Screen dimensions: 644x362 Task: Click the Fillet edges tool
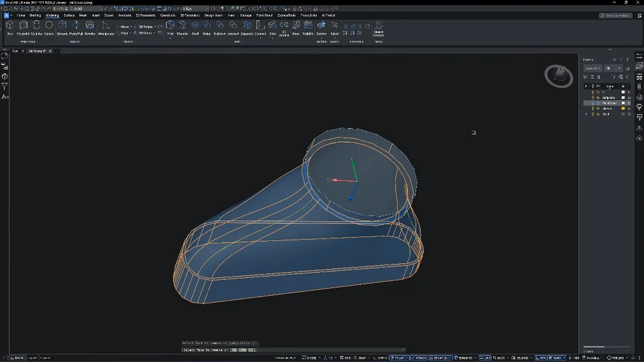pos(170,28)
